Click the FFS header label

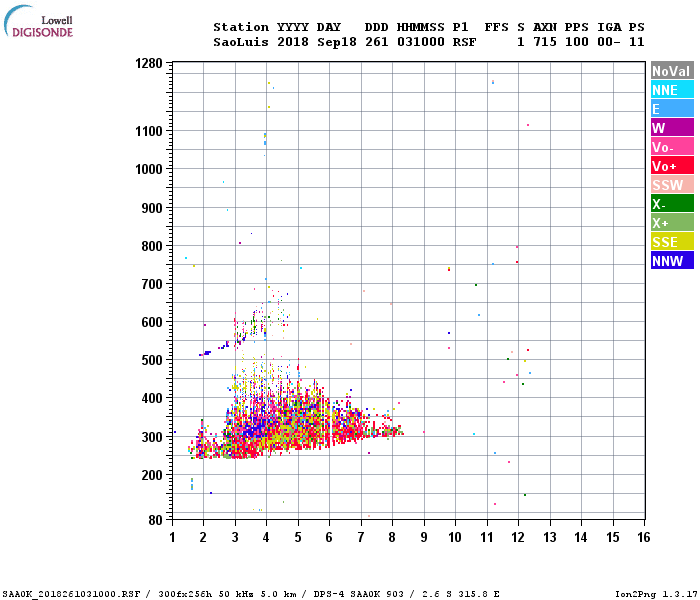[496, 27]
